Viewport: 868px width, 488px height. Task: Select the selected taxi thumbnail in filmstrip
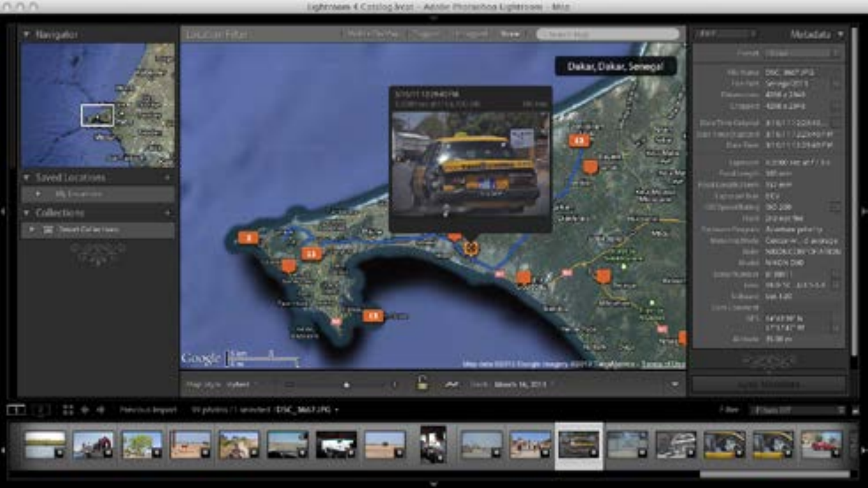(579, 445)
